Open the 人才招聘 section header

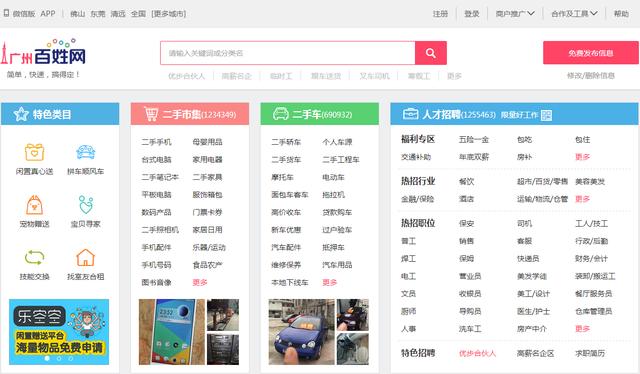tap(514, 114)
